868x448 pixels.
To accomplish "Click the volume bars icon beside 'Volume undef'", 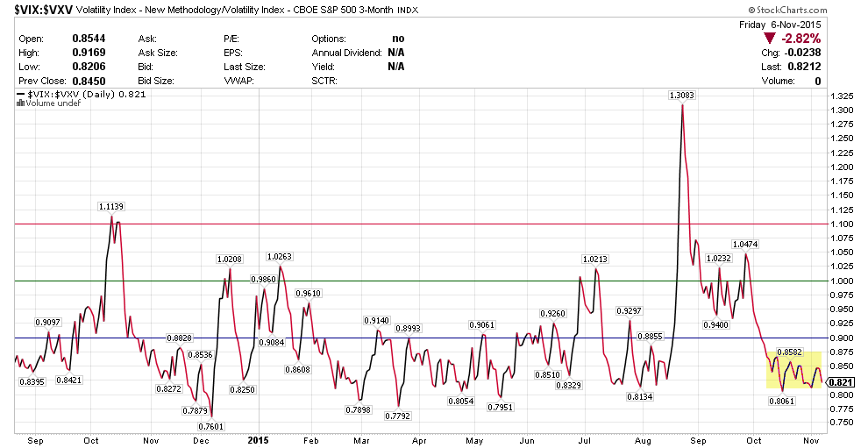I will coord(20,103).
